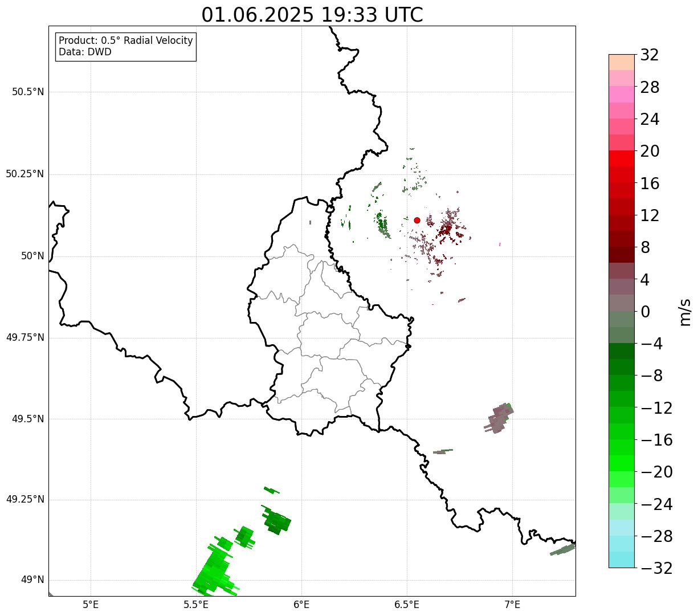Click the 6.5°E longitude label
This screenshot has height=616, width=698.
pos(407,605)
